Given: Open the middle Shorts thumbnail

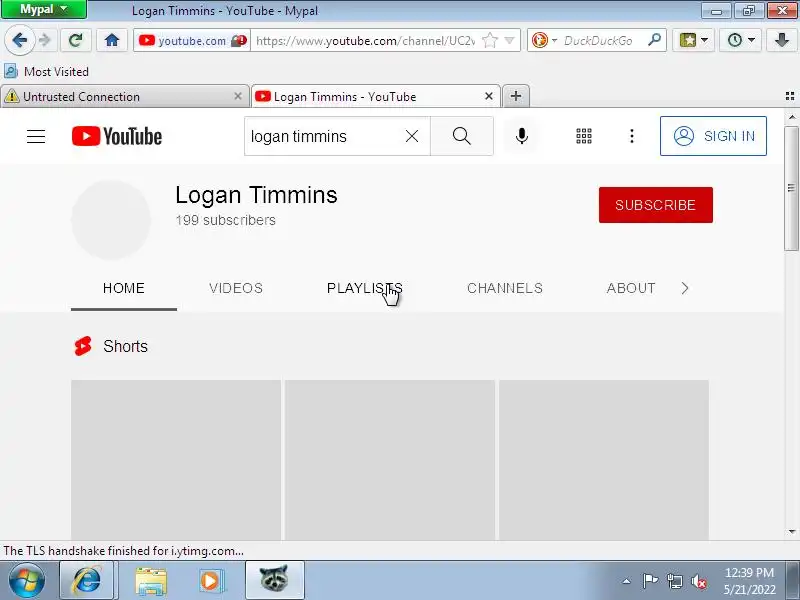Looking at the screenshot, I should 390,460.
